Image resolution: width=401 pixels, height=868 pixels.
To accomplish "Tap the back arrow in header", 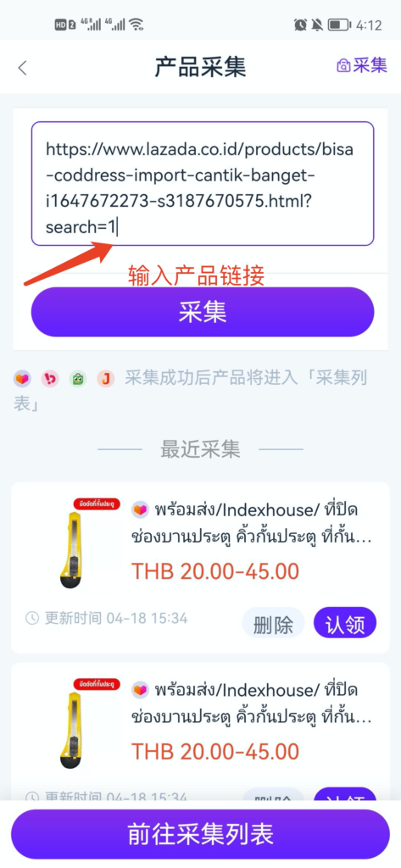I will [22, 68].
